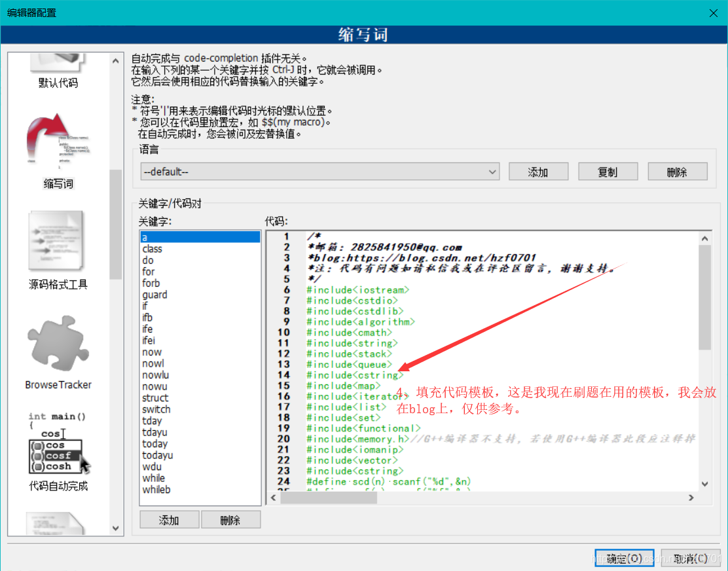This screenshot has width=728, height=571.
Task: Select keyword 'today'
Action: tap(200, 444)
